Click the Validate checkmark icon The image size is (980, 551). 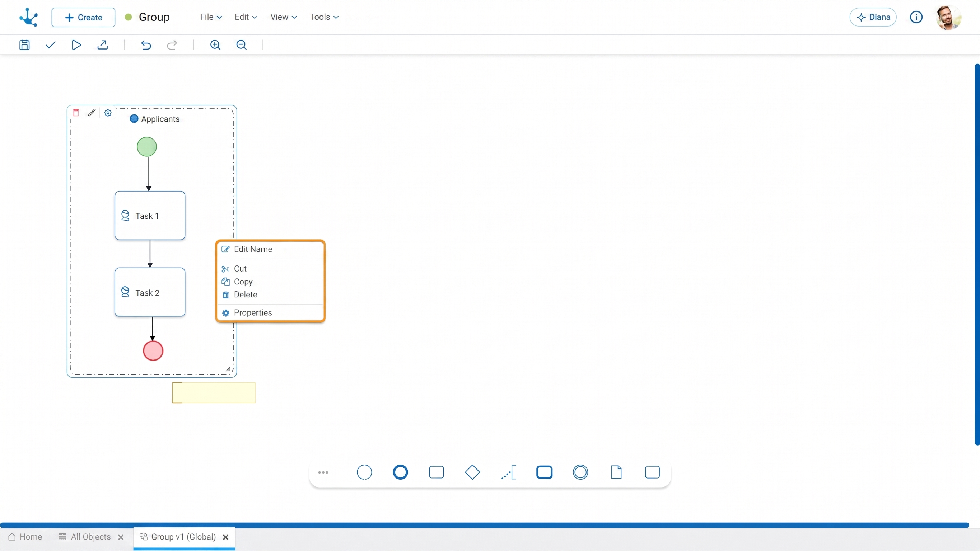click(x=51, y=45)
